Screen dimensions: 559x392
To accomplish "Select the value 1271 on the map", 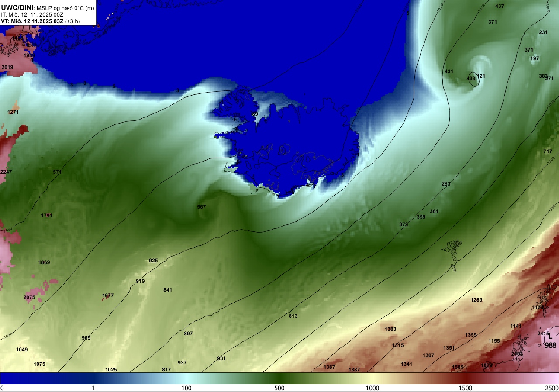I will (x=14, y=112).
